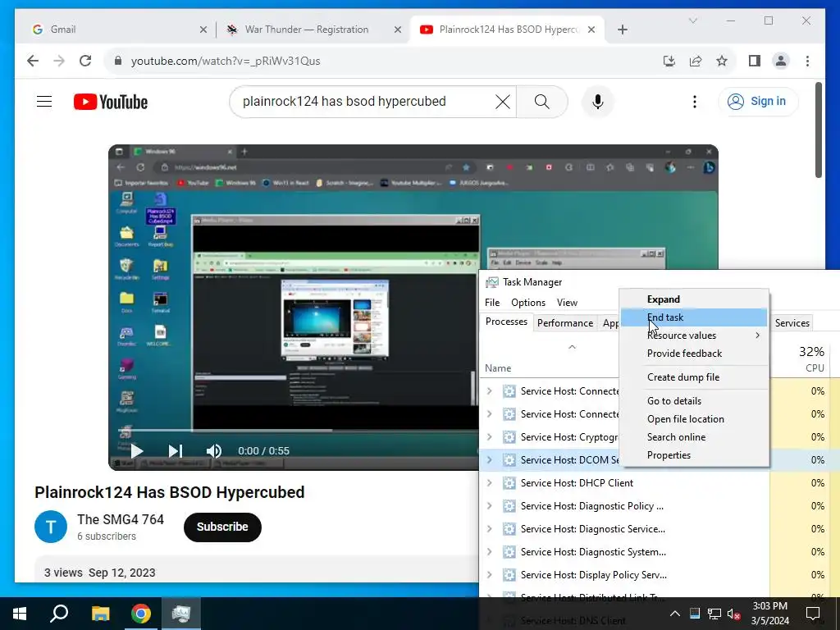Choose Expand in the context menu
Image resolution: width=840 pixels, height=630 pixels.
694,299
